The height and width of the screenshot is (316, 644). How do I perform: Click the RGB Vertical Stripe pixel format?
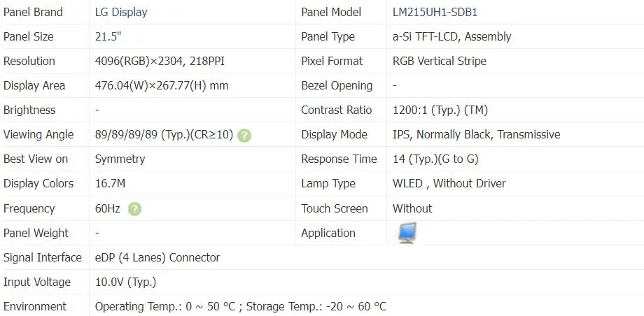tap(440, 61)
